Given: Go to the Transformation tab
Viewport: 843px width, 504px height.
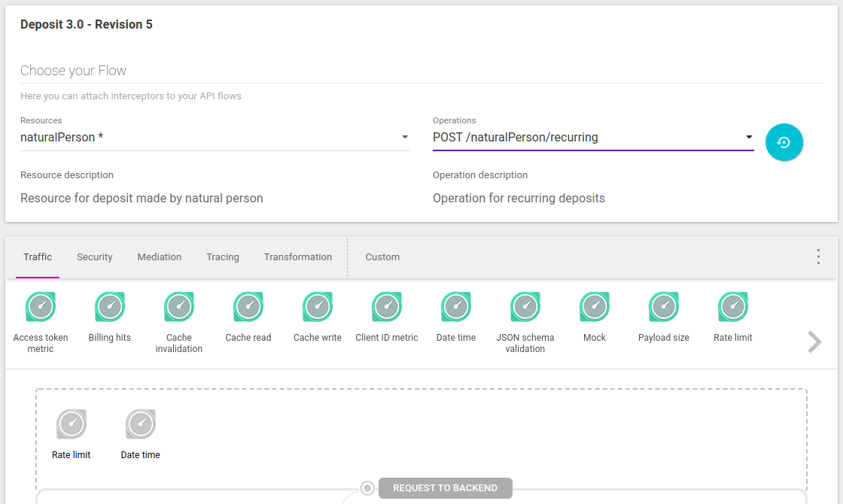Looking at the screenshot, I should point(298,257).
